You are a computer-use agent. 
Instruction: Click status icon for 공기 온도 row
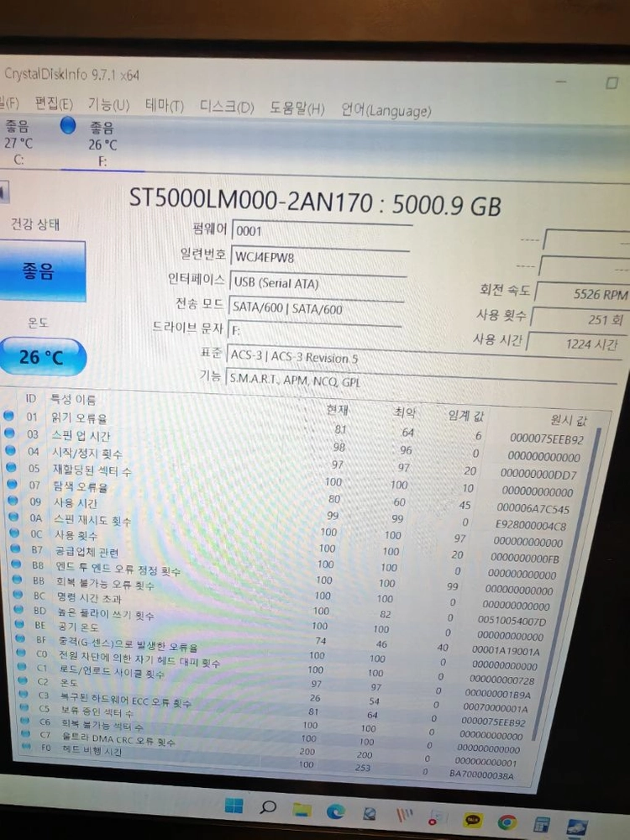click(x=20, y=623)
